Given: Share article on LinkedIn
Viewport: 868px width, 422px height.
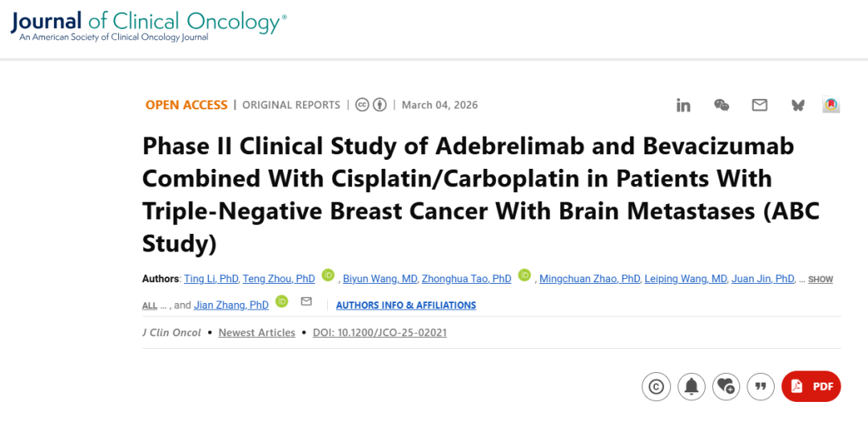Looking at the screenshot, I should [x=683, y=105].
